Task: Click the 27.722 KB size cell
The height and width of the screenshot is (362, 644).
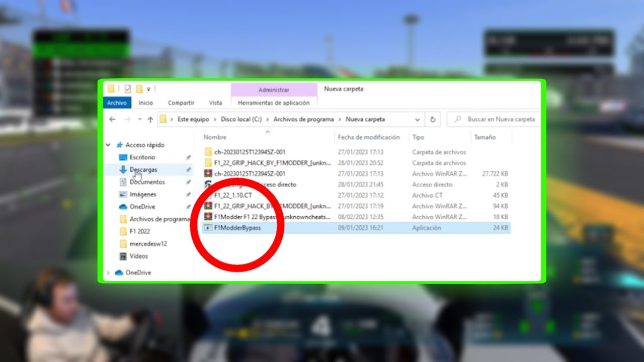Action: (494, 173)
